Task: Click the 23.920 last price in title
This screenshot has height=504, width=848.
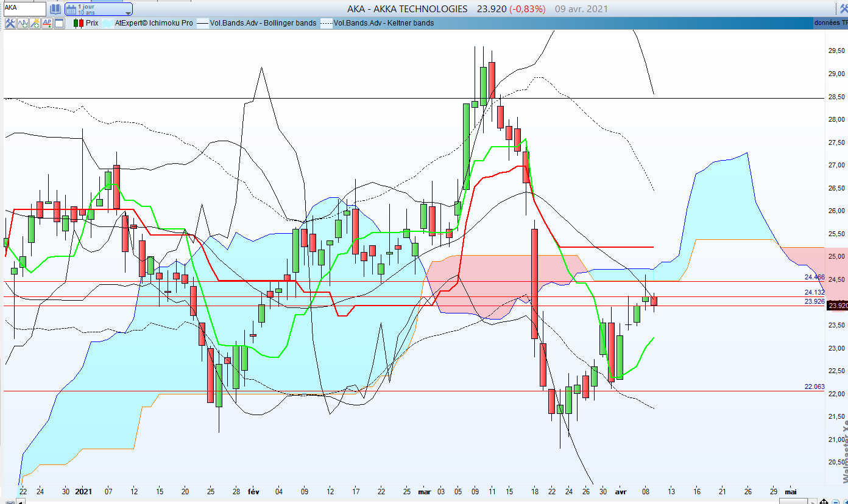Action: tap(490, 9)
